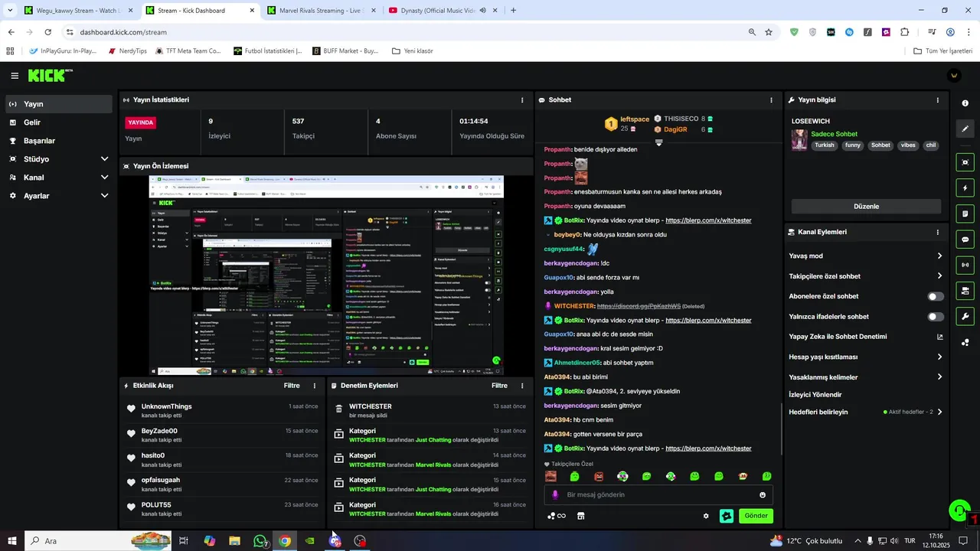Select Başarılar in left navigation
The image size is (980, 551).
58,141
